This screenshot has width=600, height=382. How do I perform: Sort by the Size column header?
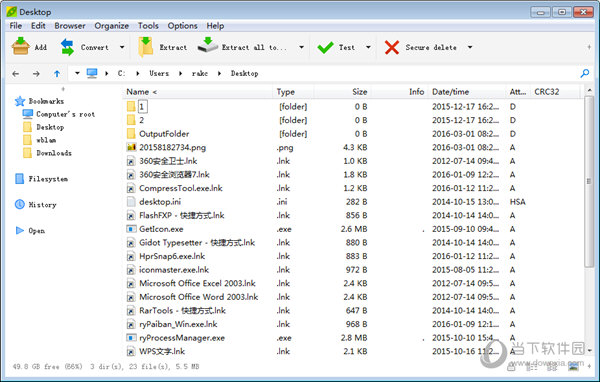click(360, 92)
